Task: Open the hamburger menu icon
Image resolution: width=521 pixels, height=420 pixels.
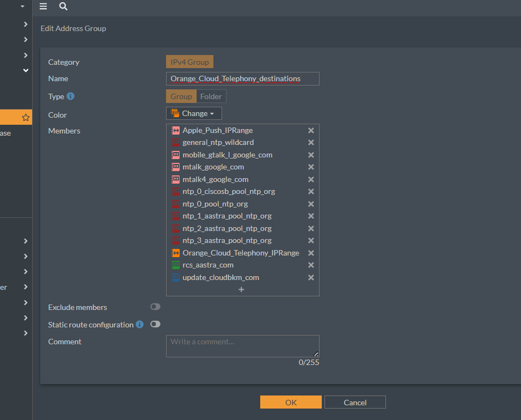Action: 43,7
